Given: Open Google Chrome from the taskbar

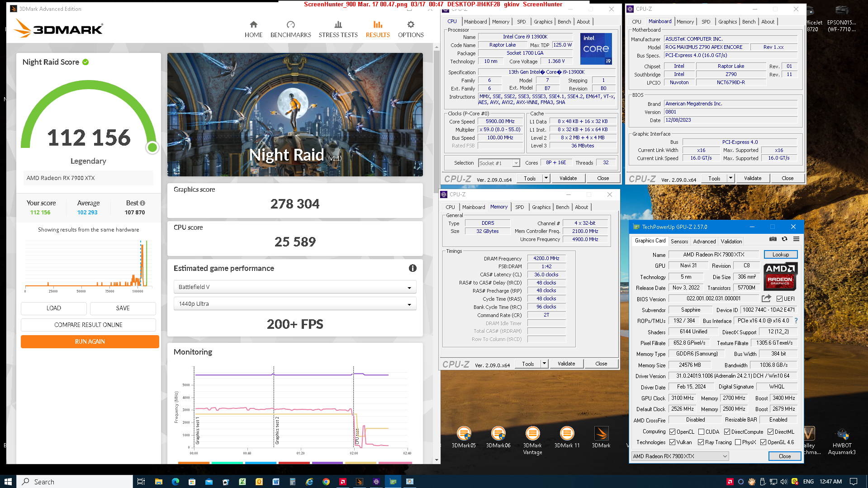Looking at the screenshot, I should click(x=326, y=482).
